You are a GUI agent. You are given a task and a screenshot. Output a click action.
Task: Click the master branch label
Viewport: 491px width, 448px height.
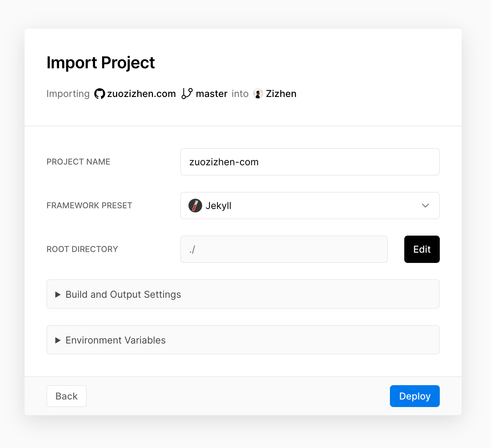pyautogui.click(x=211, y=94)
